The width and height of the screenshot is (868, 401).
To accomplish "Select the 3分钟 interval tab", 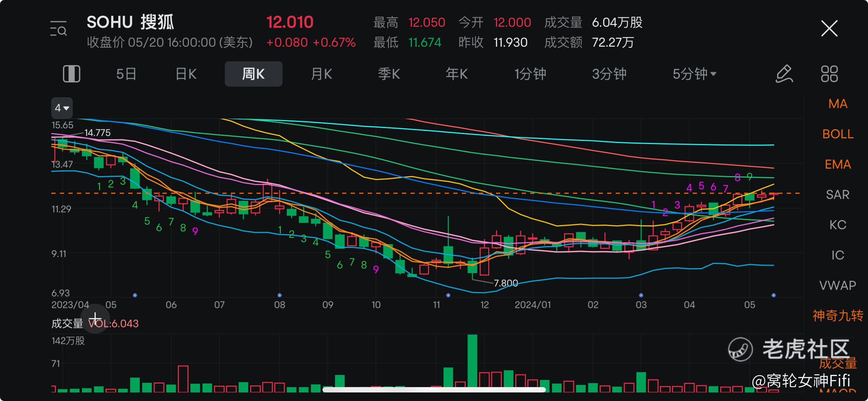I will pyautogui.click(x=609, y=74).
